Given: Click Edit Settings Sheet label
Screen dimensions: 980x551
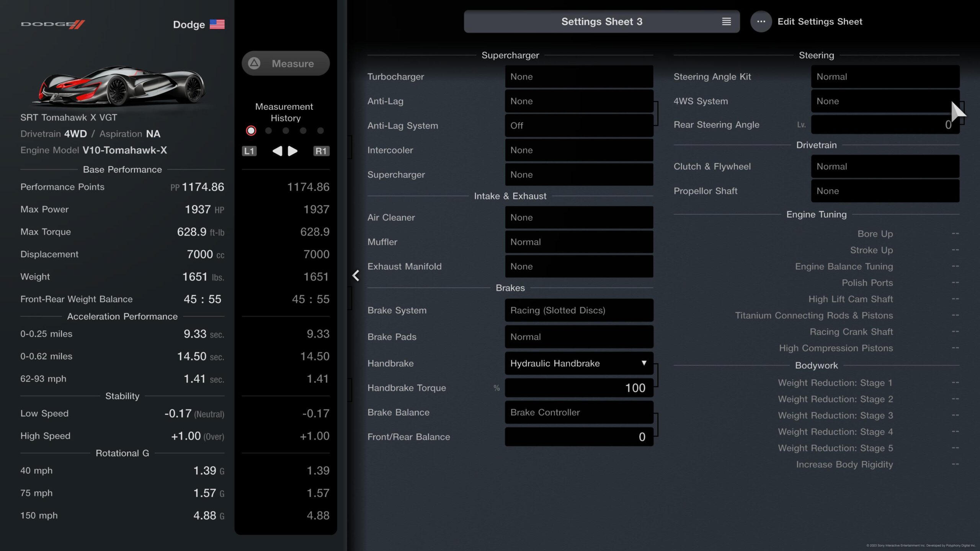Looking at the screenshot, I should tap(820, 22).
